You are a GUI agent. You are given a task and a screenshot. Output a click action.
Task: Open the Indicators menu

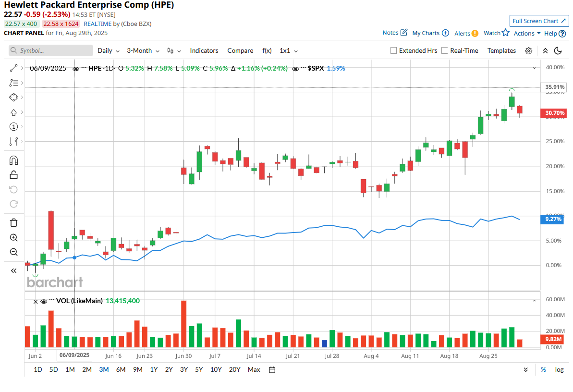pos(204,50)
